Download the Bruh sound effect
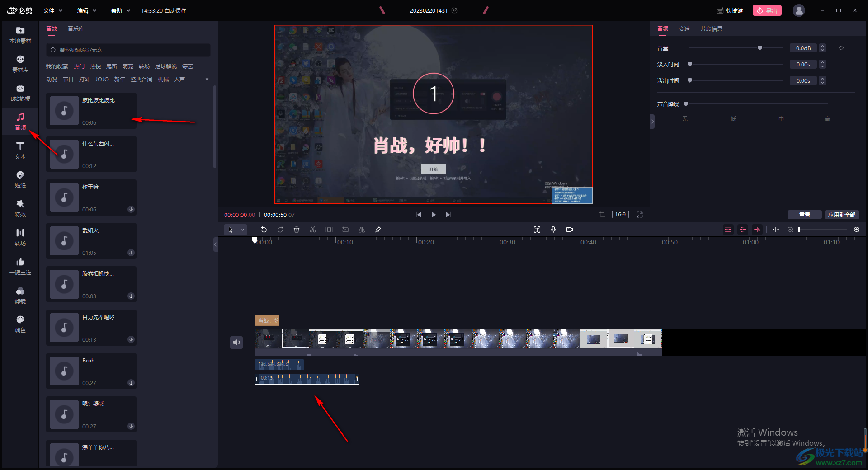The width and height of the screenshot is (868, 470). (131, 383)
